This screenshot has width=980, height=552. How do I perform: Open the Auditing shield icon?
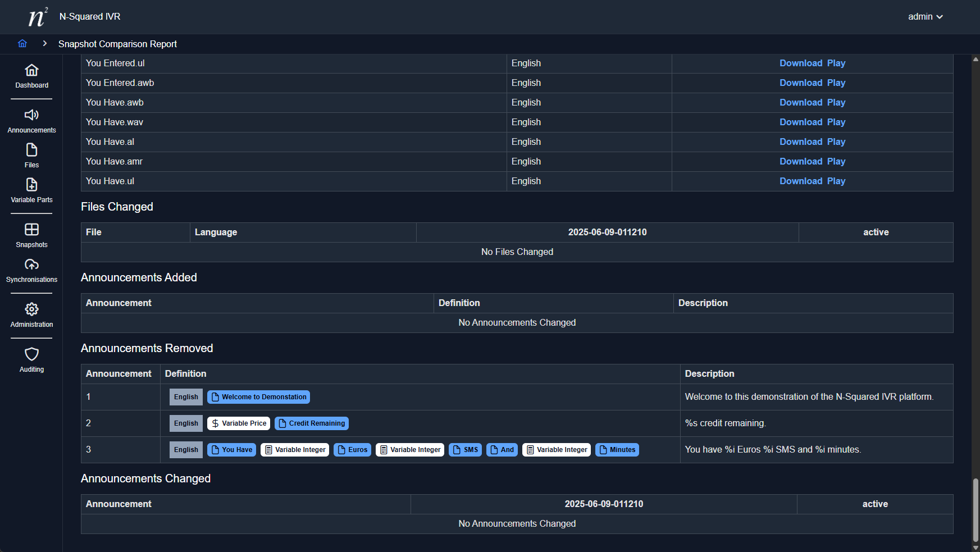[31, 361]
